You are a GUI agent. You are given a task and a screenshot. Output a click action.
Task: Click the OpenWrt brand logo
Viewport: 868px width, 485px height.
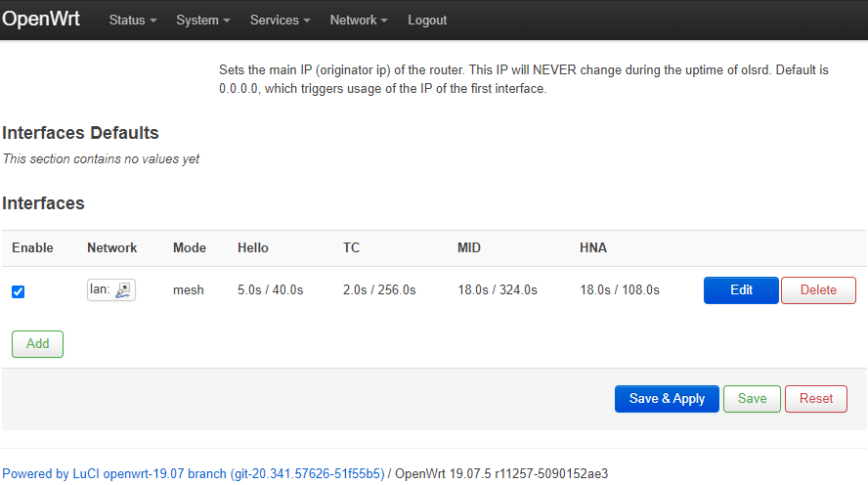point(41,20)
